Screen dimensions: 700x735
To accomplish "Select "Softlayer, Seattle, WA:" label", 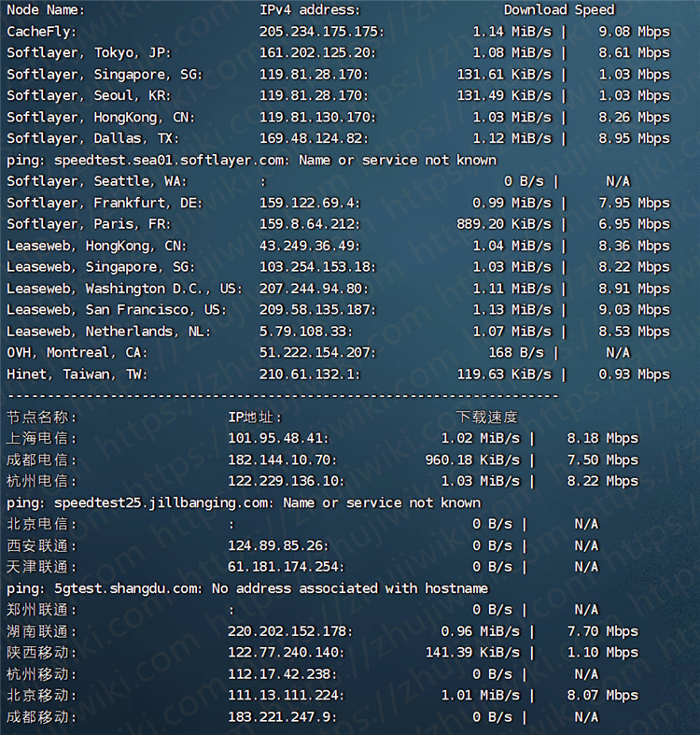I will coord(96,182).
